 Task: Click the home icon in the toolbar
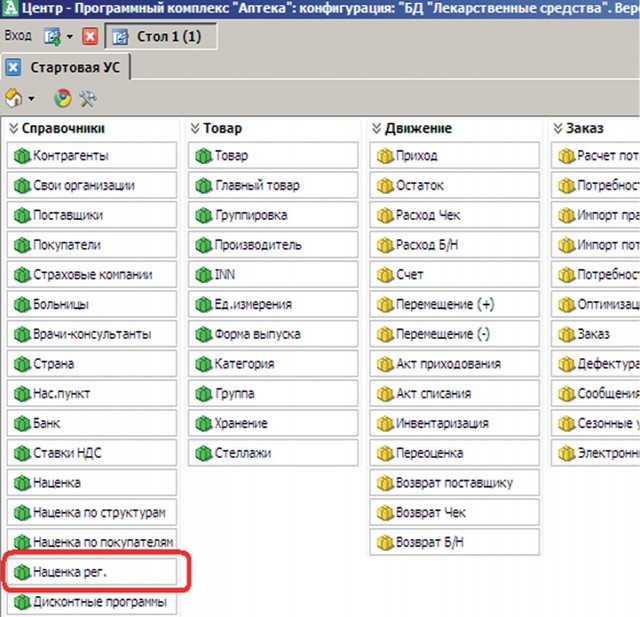(14, 98)
